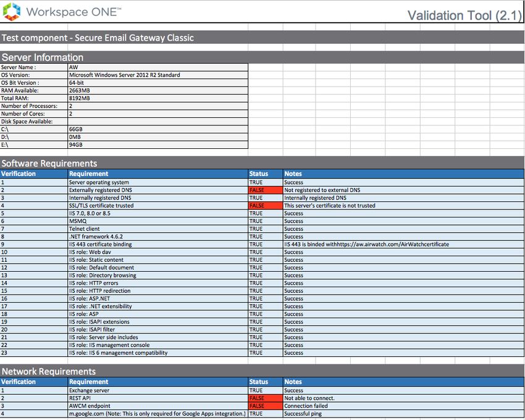The width and height of the screenshot is (525, 420).
Task: Select the IIS role: Static content cell
Action: [x=157, y=259]
